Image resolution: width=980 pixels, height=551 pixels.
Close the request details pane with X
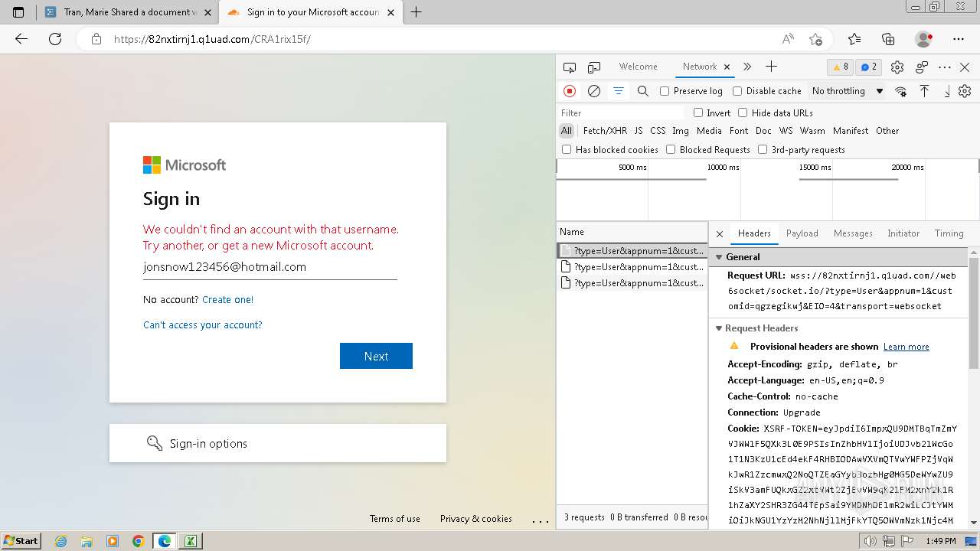point(719,233)
